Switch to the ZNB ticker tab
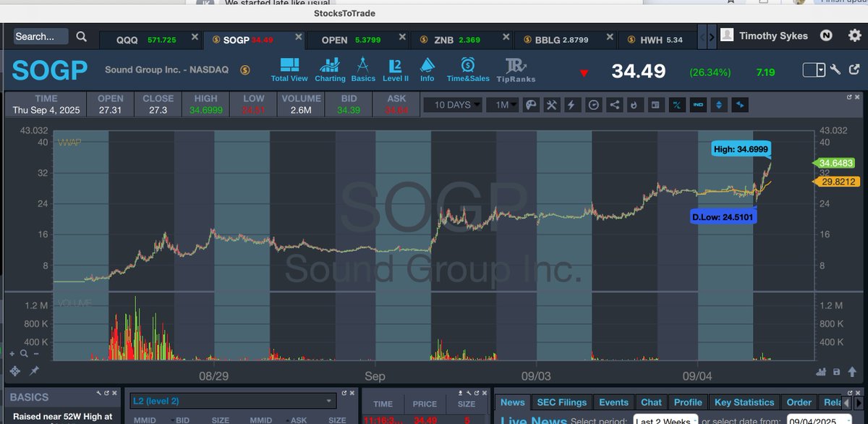 461,40
